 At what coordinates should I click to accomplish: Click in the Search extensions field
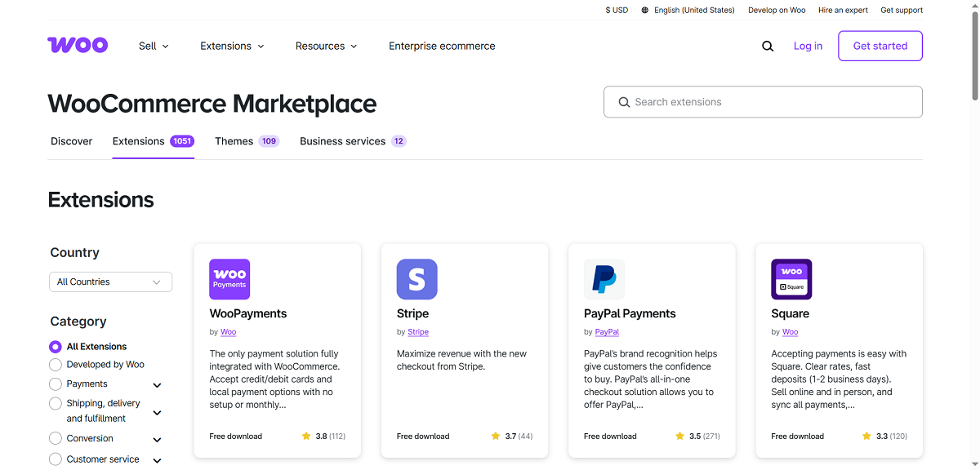(x=763, y=102)
